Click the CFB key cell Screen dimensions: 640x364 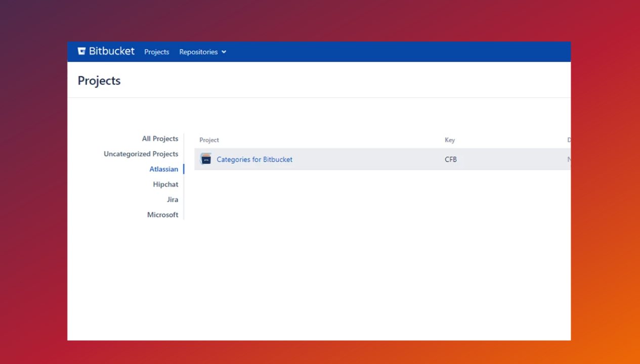[x=451, y=159]
